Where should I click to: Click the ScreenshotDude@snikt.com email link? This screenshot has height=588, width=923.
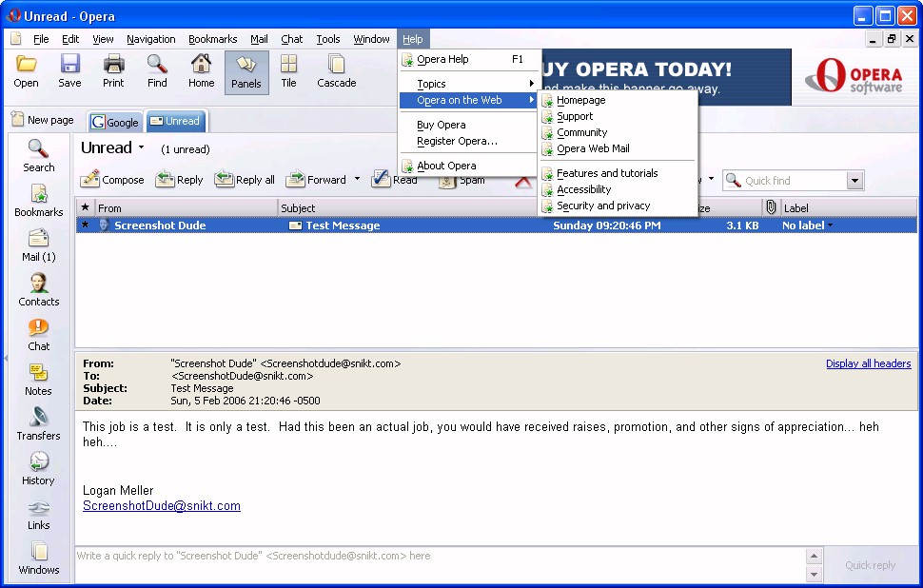[162, 505]
